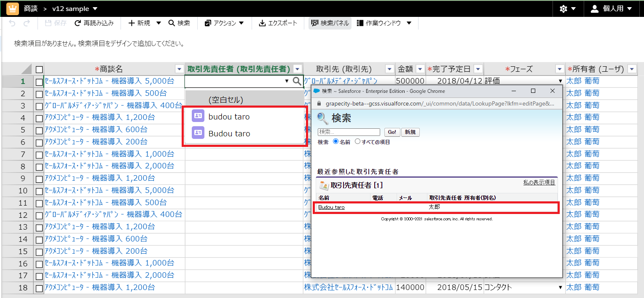Sort by the 商談名 column header
This screenshot has height=298, width=644.
(109, 69)
